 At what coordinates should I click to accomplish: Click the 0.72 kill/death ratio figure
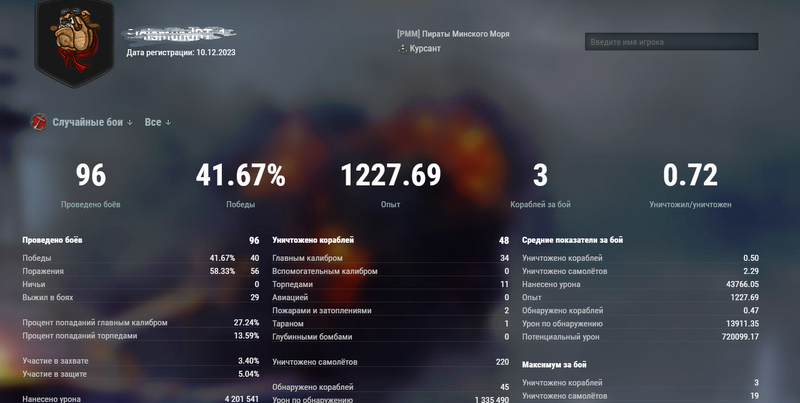click(x=690, y=176)
